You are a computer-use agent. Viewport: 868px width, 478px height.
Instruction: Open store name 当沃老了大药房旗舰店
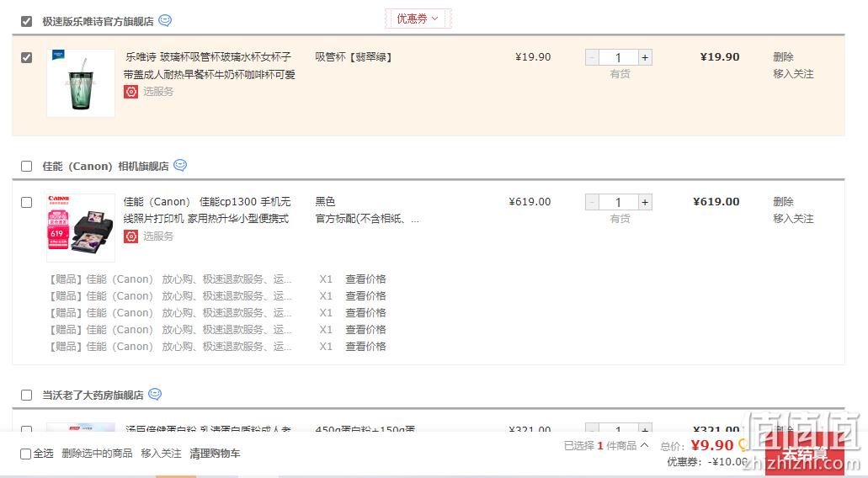[93, 395]
